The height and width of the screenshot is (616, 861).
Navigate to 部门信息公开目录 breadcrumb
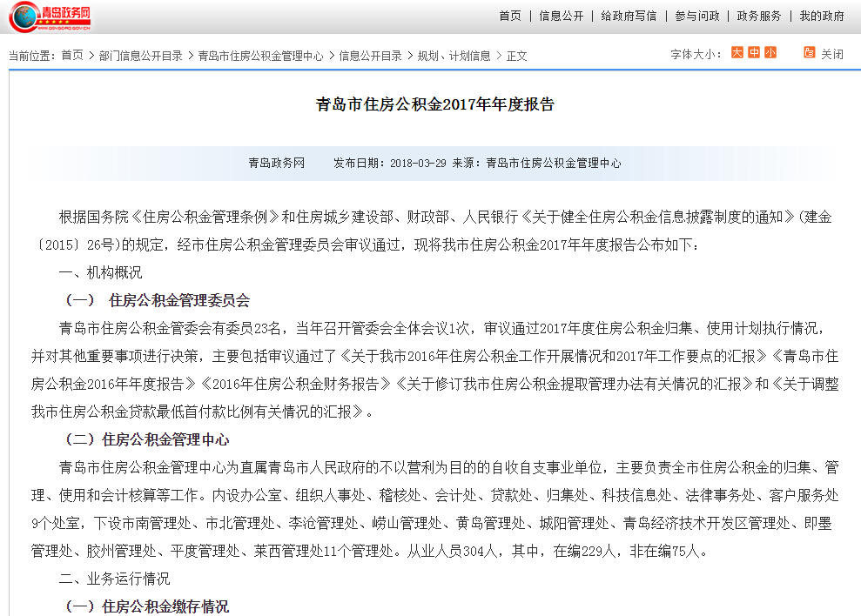click(x=141, y=56)
